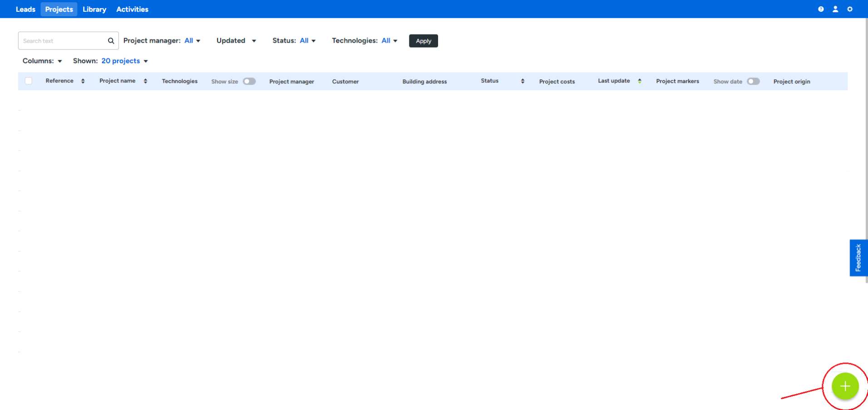868x410 pixels.
Task: Toggle the Show size switch
Action: click(249, 82)
